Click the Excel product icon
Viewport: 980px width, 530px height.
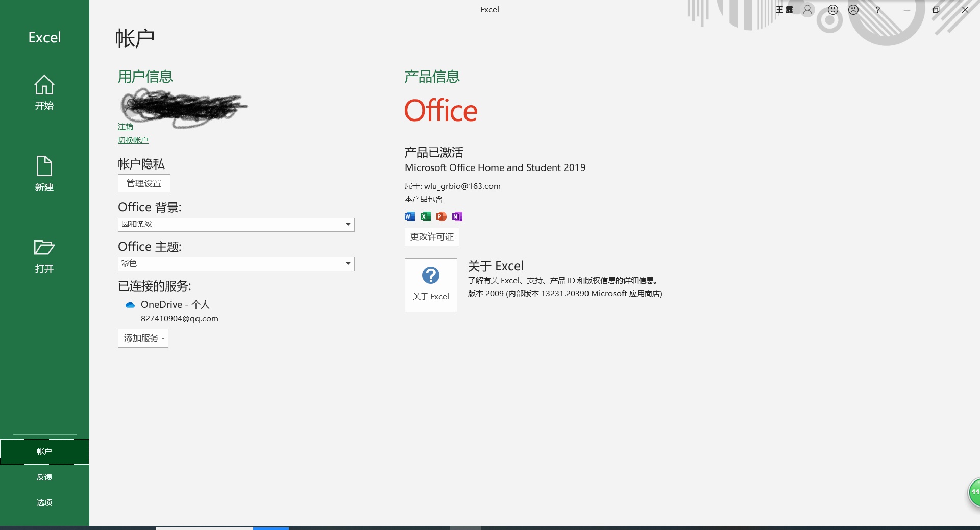(x=426, y=216)
